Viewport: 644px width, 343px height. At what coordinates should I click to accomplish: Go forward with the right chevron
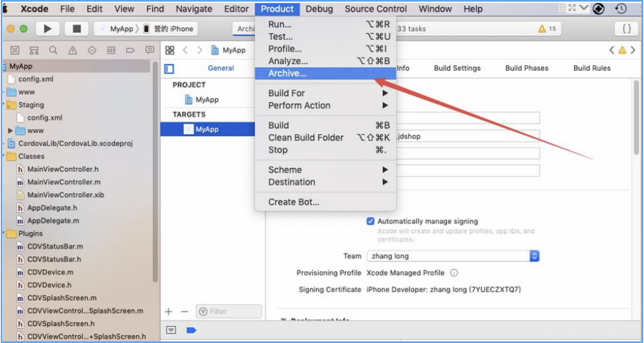(199, 50)
